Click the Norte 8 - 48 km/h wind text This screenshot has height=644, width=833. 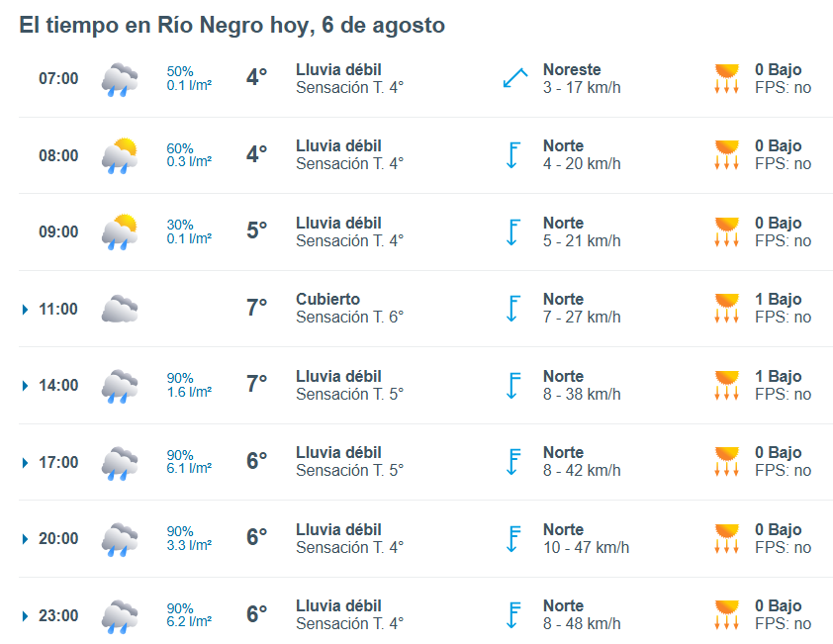pyautogui.click(x=582, y=614)
